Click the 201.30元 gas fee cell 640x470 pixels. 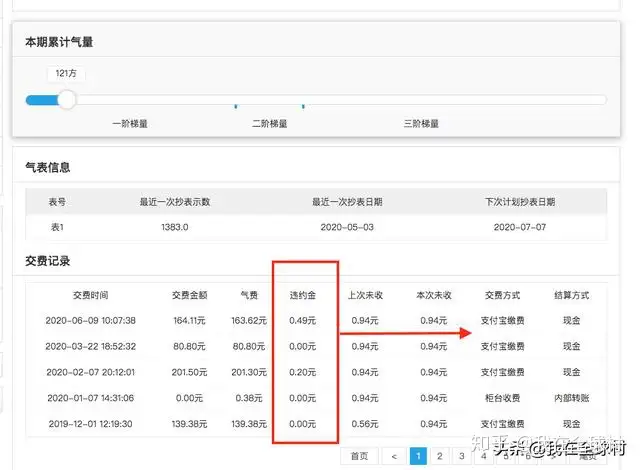[249, 372]
